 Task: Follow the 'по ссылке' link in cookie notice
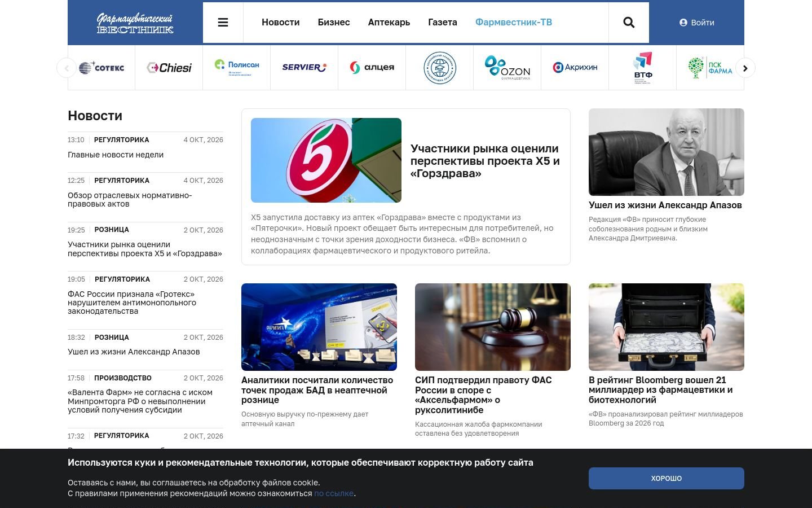334,493
